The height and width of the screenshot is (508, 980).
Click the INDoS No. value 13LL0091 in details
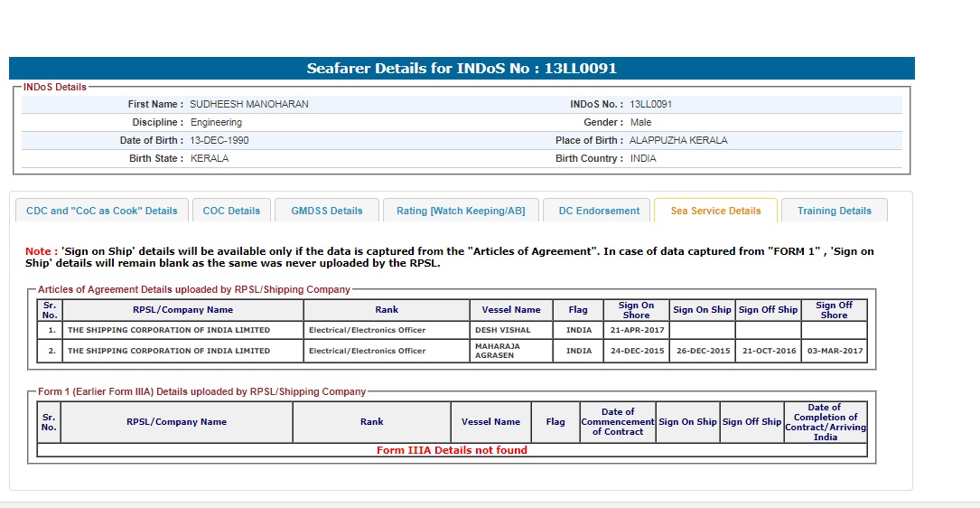tap(651, 105)
